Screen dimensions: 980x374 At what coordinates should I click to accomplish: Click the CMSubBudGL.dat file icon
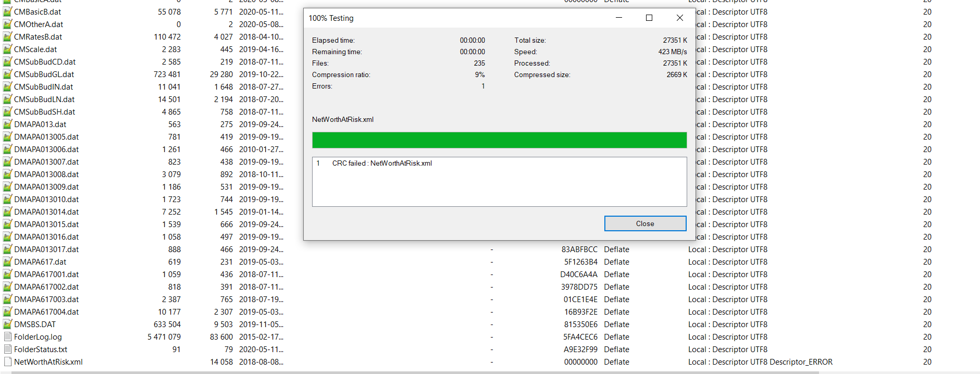pos(8,74)
